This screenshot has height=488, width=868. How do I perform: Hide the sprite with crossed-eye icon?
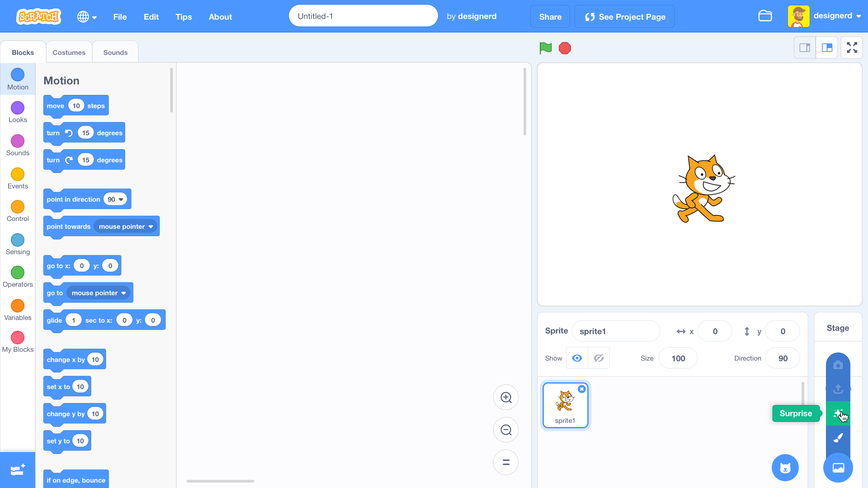point(599,358)
